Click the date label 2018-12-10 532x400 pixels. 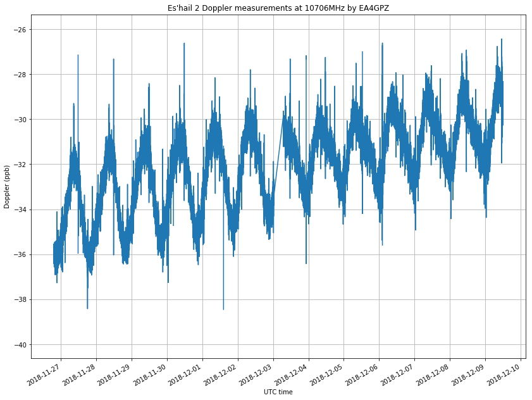point(504,374)
